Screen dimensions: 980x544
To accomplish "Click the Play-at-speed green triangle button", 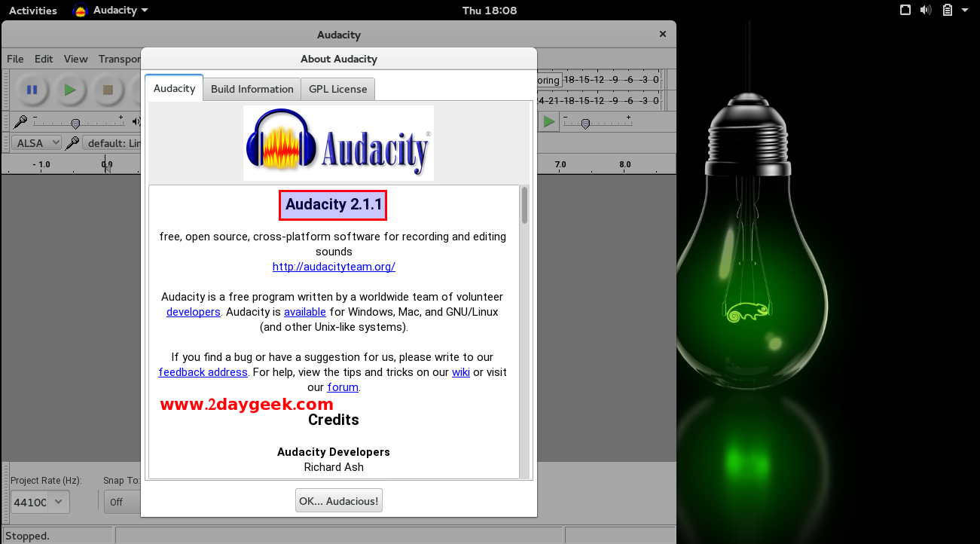I will pos(549,121).
